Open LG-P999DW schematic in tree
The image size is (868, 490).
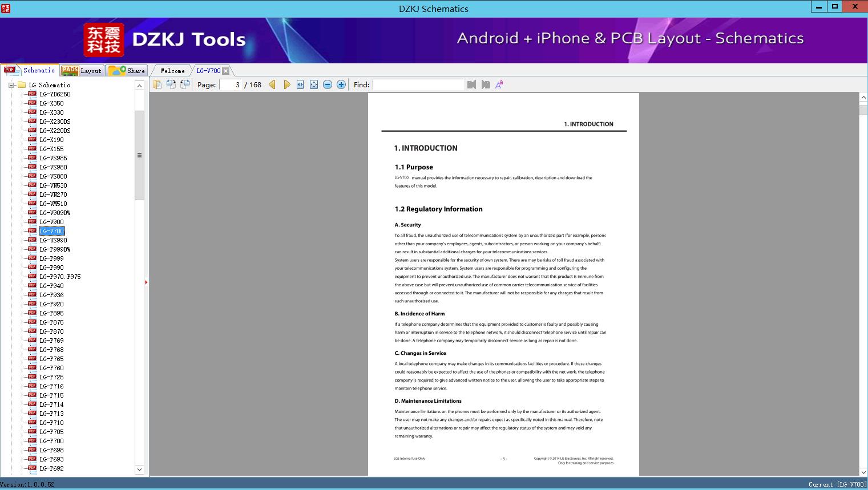tap(55, 249)
